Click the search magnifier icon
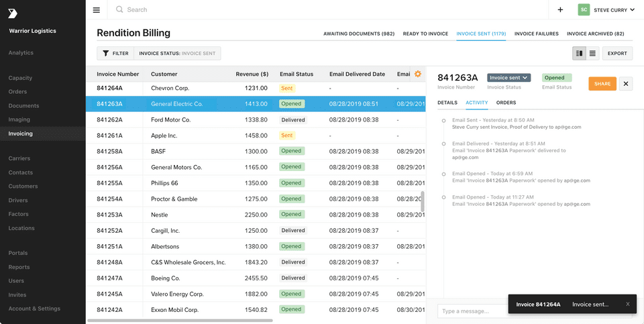This screenshot has height=324, width=644. click(x=119, y=10)
